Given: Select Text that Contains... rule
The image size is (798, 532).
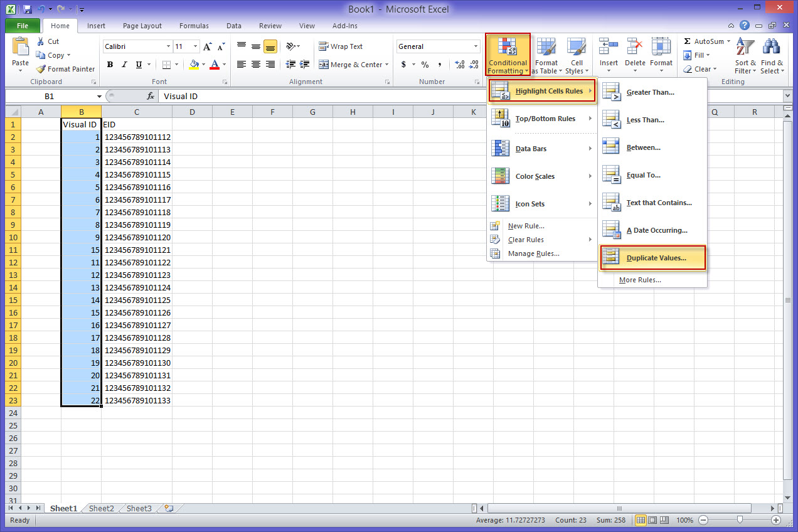Looking at the screenshot, I should click(652, 203).
